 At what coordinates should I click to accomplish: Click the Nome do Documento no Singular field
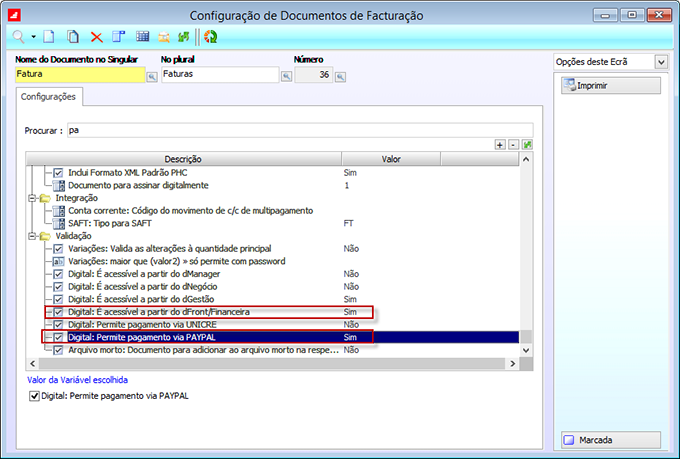80,74
